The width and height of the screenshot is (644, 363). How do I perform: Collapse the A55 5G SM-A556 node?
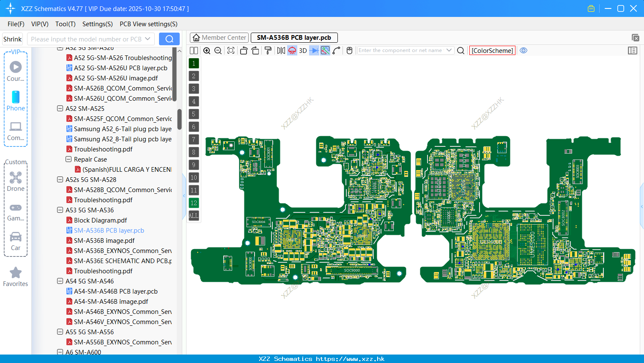point(60,332)
